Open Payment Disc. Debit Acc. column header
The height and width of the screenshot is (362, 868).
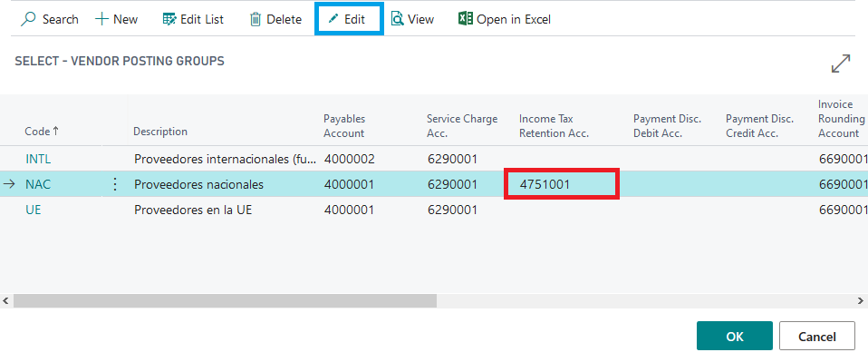tap(667, 126)
